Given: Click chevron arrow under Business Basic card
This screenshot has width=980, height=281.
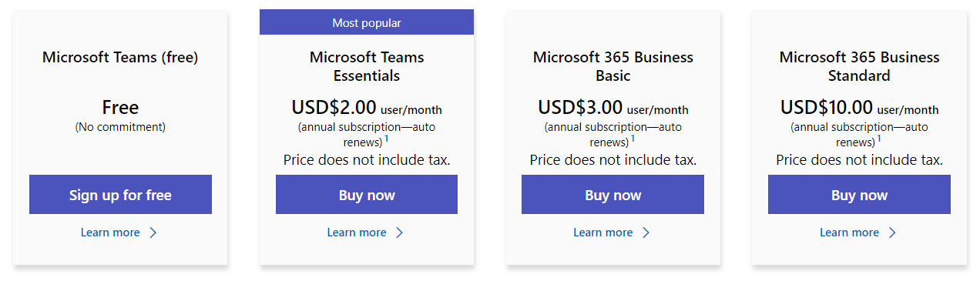Looking at the screenshot, I should click(646, 232).
